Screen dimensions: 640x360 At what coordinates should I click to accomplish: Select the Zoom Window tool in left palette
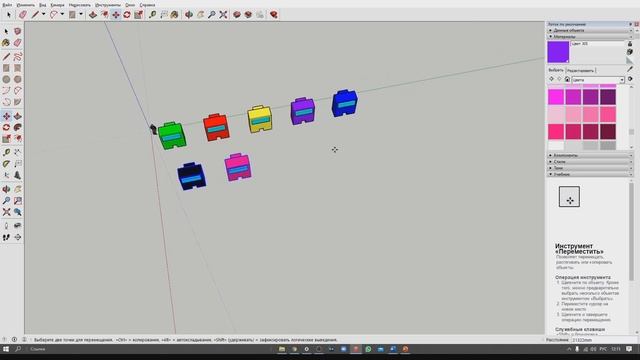coord(18,201)
